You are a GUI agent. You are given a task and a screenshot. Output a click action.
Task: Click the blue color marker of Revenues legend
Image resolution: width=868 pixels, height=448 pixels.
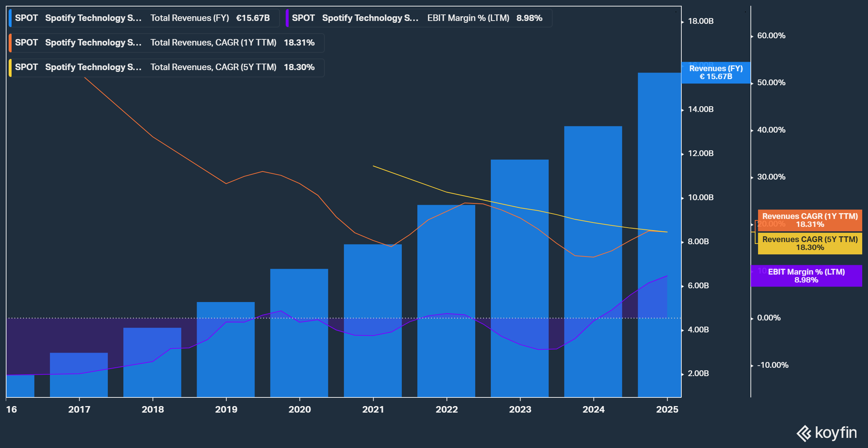(x=10, y=18)
